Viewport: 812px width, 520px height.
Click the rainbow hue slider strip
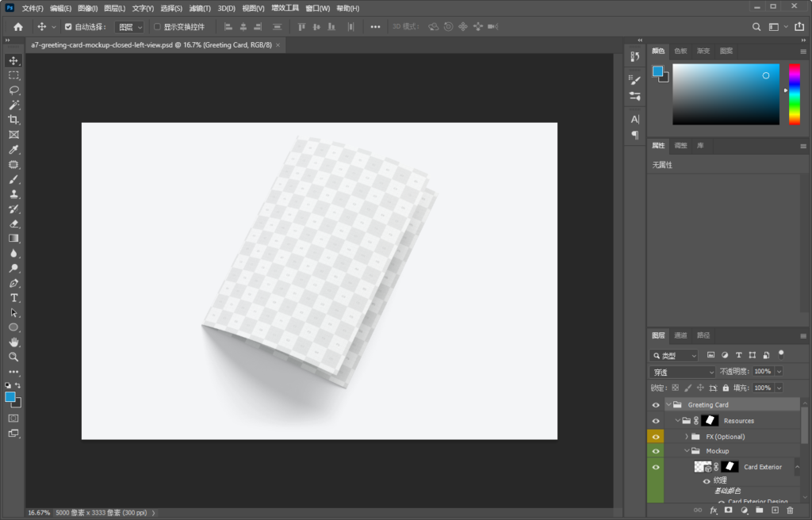tap(795, 94)
